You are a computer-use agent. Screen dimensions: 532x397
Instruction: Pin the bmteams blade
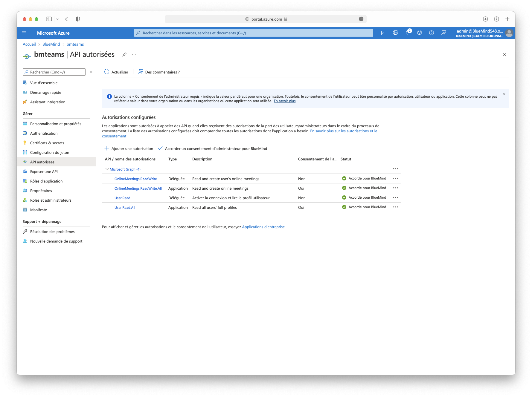tap(124, 54)
